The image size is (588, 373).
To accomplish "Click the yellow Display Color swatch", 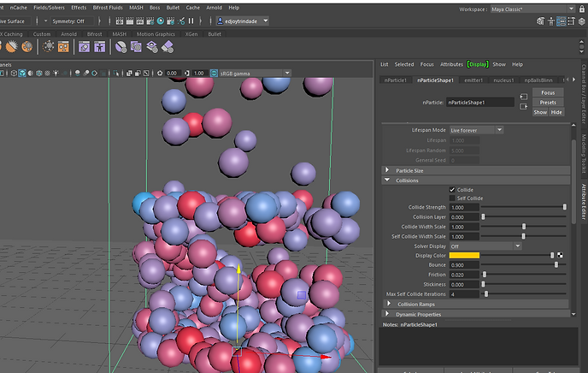I will 464,256.
